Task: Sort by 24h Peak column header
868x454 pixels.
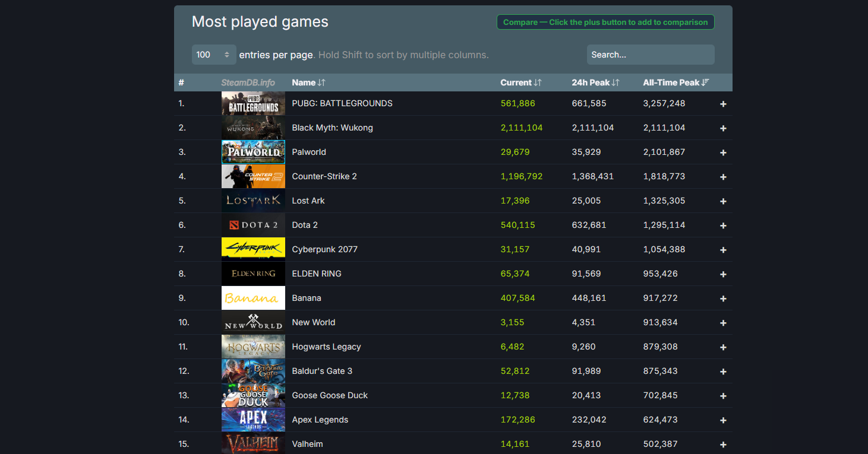Action: (595, 82)
